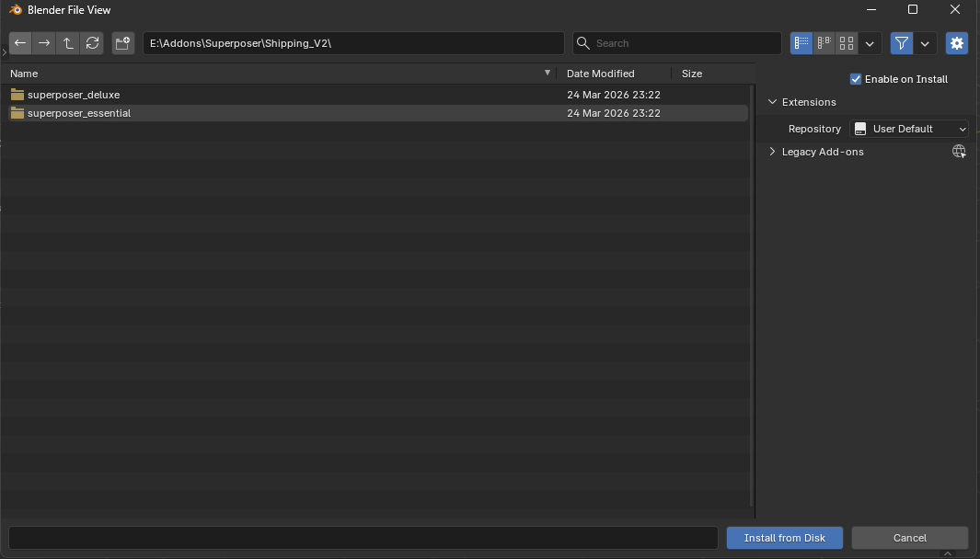Go forward to next folder
The height and width of the screenshot is (559, 980).
click(44, 43)
